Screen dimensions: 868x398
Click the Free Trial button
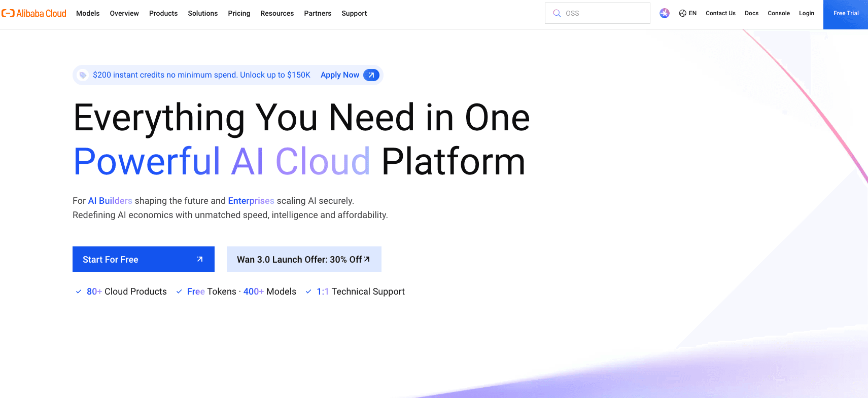[846, 14]
